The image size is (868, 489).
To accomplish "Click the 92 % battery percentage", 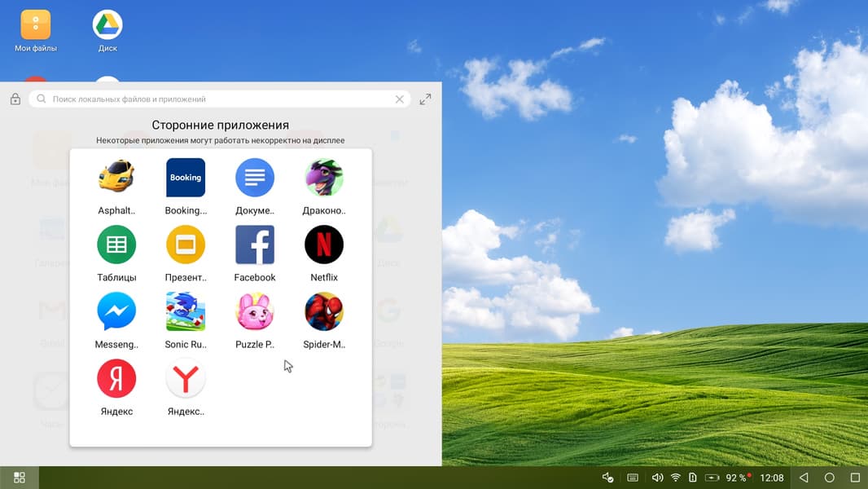I will 736,478.
